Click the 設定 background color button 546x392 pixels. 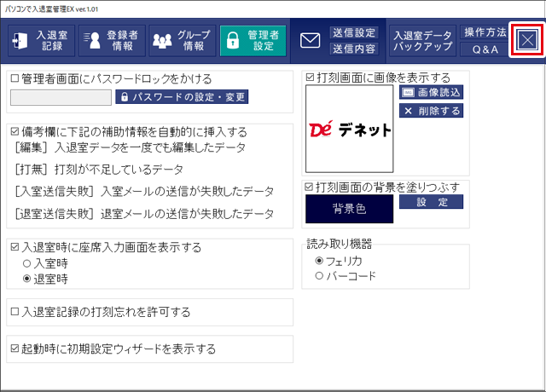[x=431, y=202]
